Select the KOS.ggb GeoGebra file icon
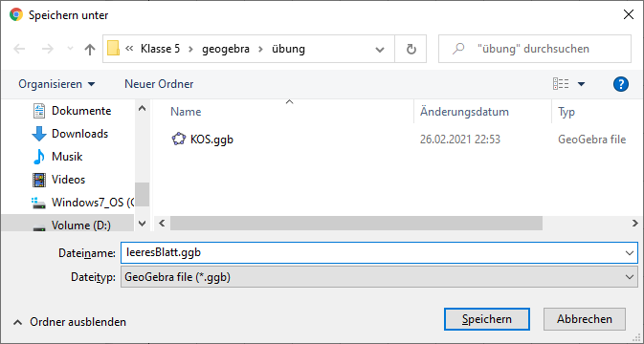The width and height of the screenshot is (644, 344). click(179, 140)
